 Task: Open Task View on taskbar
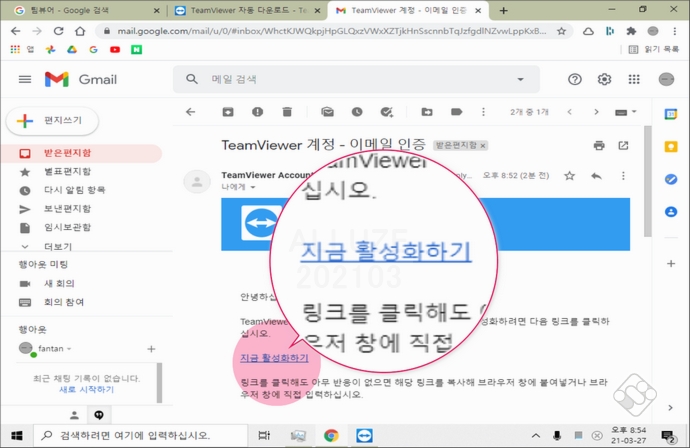click(x=264, y=436)
